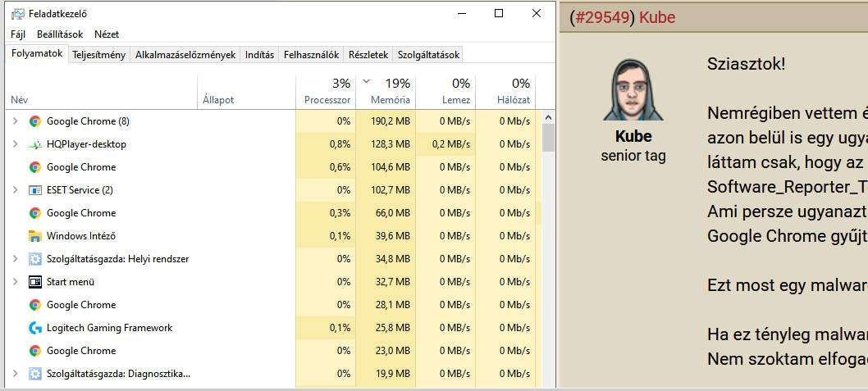Expand Szolgáltatásgazda: Diagnosztika entry
This screenshot has width=868, height=391.
tap(16, 374)
